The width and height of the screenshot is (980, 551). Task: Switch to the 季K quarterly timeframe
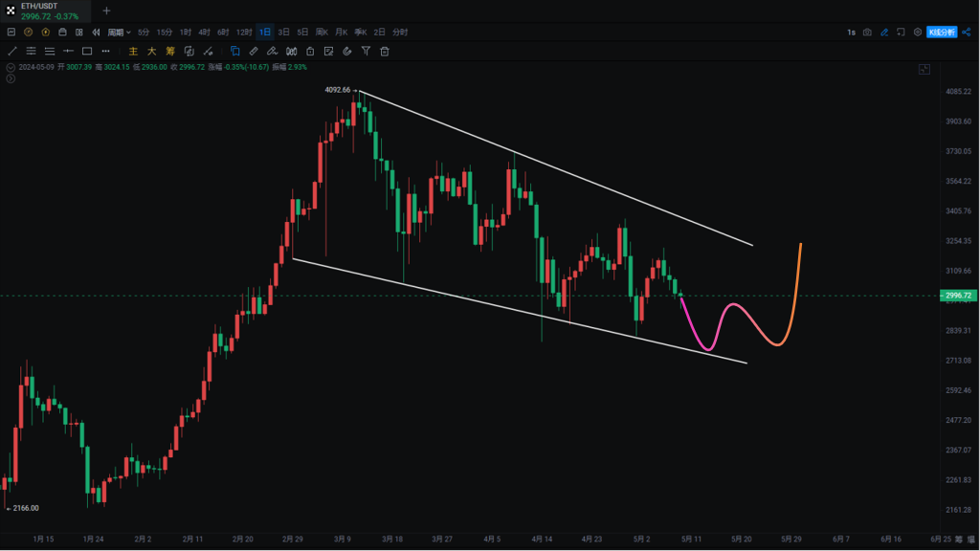tap(361, 32)
